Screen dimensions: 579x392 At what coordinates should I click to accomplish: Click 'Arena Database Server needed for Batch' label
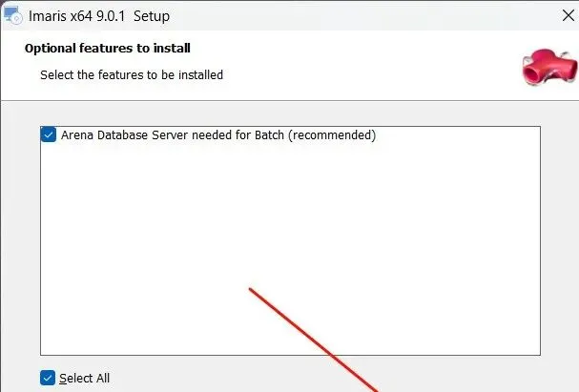(173, 135)
